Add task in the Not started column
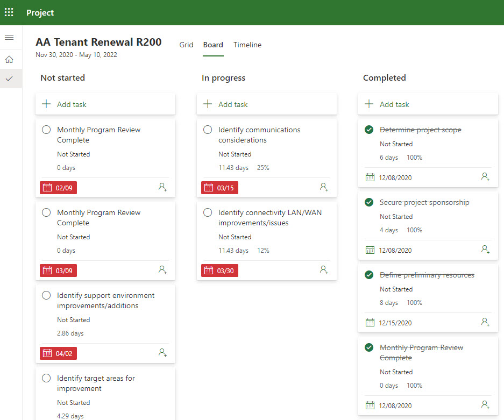Viewport: 504px width, 420px height. [x=105, y=104]
